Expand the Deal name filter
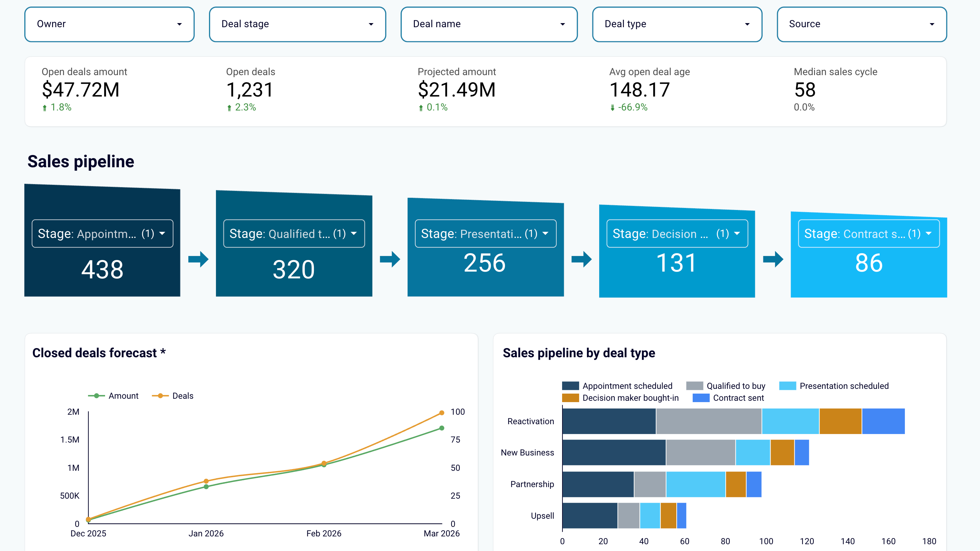 tap(489, 24)
